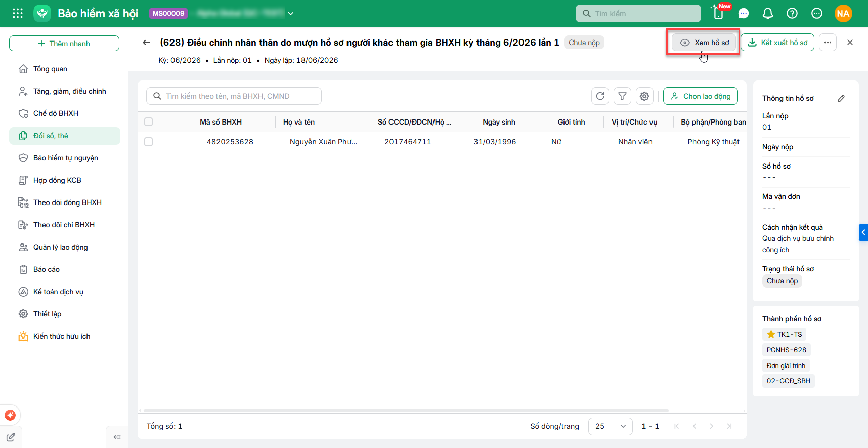The width and height of the screenshot is (868, 448).
Task: Click the Bảo hiểm xã hội logo icon
Action: point(42,13)
